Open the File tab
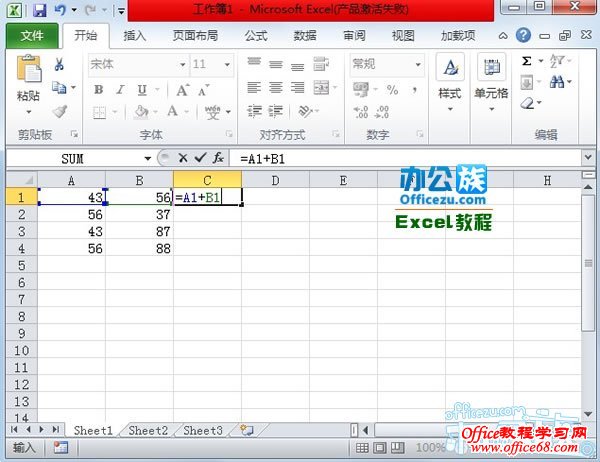This screenshot has width=600, height=462. coord(32,36)
